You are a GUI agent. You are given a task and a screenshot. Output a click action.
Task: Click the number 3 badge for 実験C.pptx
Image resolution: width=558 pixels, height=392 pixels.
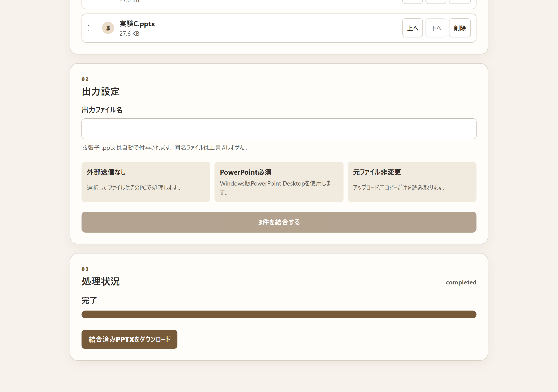click(108, 28)
